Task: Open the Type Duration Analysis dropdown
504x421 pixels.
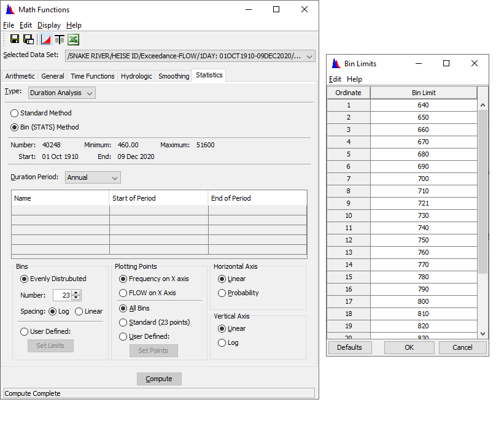Action: [x=62, y=93]
